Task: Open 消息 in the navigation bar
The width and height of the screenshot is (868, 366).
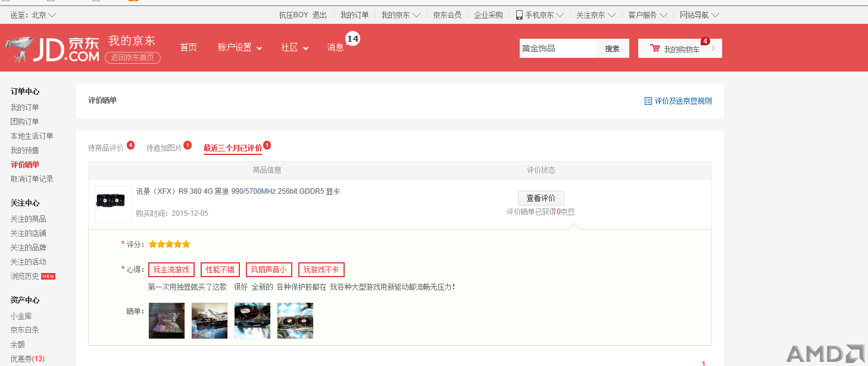Action: pyautogui.click(x=336, y=48)
